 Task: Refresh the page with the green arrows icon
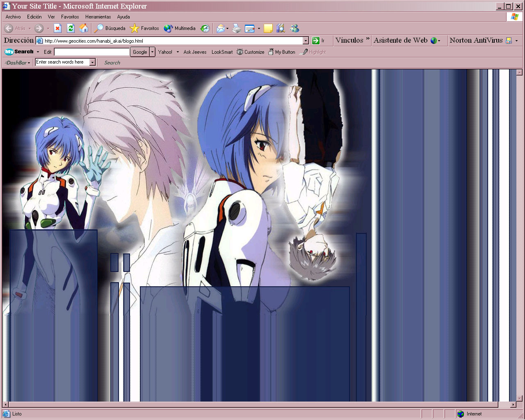71,28
